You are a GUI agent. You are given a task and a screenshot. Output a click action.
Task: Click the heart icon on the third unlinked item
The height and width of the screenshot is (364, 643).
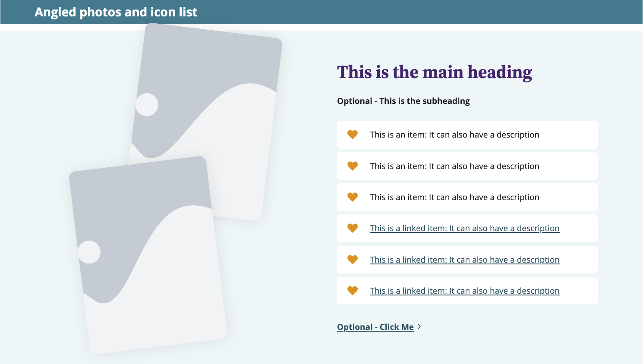click(x=353, y=197)
